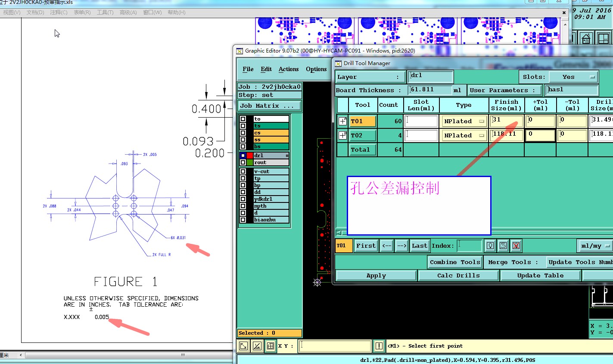Click the diagonal arrow coordinate mode icon
This screenshot has height=364, width=613.
[x=243, y=345]
